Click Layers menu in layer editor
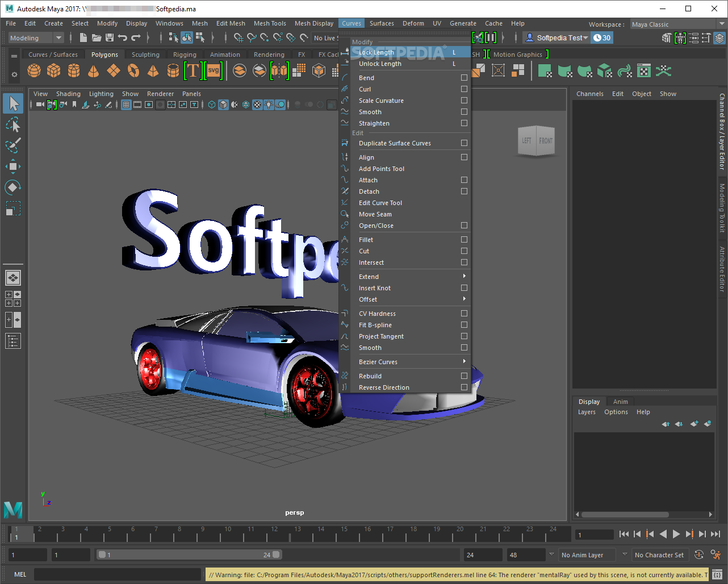Screen dimensions: 728x584 point(587,412)
